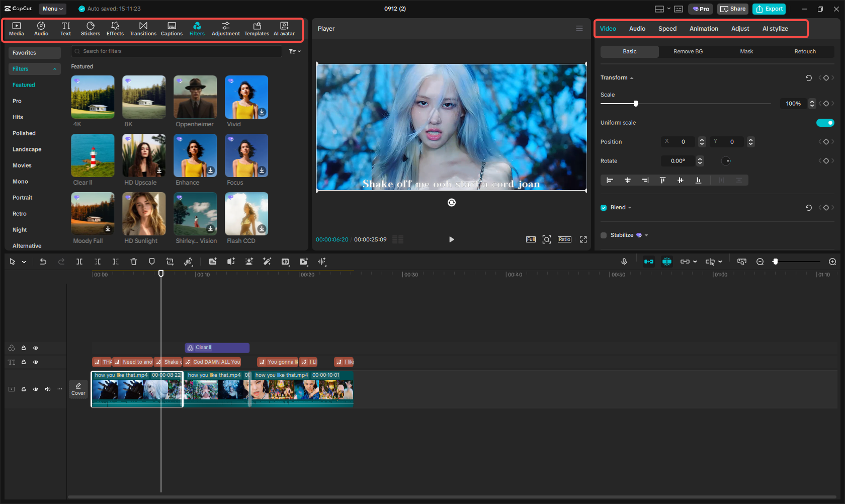
Task: Toggle Uniform scale off
Action: pos(825,122)
